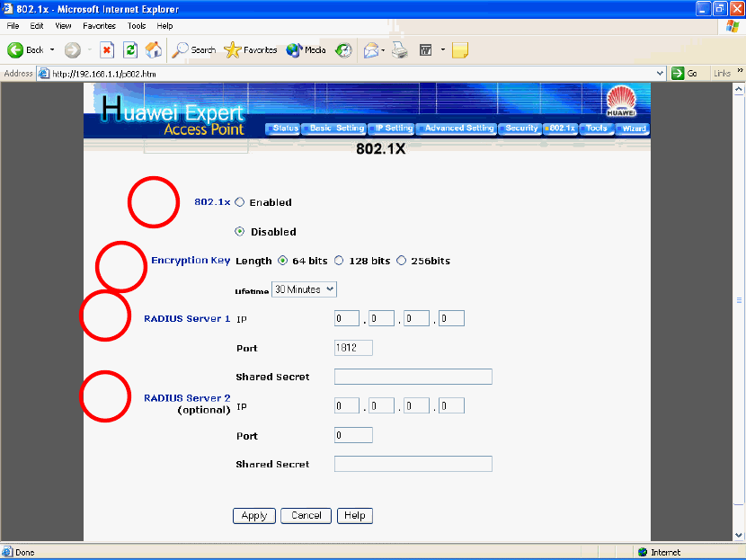Click RADIUS Server 1 Shared Secret field
The width and height of the screenshot is (746, 560).
pyautogui.click(x=413, y=377)
